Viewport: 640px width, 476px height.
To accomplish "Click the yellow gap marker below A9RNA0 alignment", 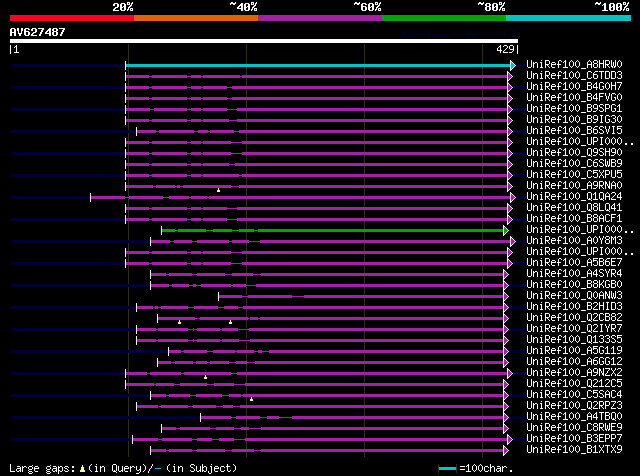I will pyautogui.click(x=218, y=190).
